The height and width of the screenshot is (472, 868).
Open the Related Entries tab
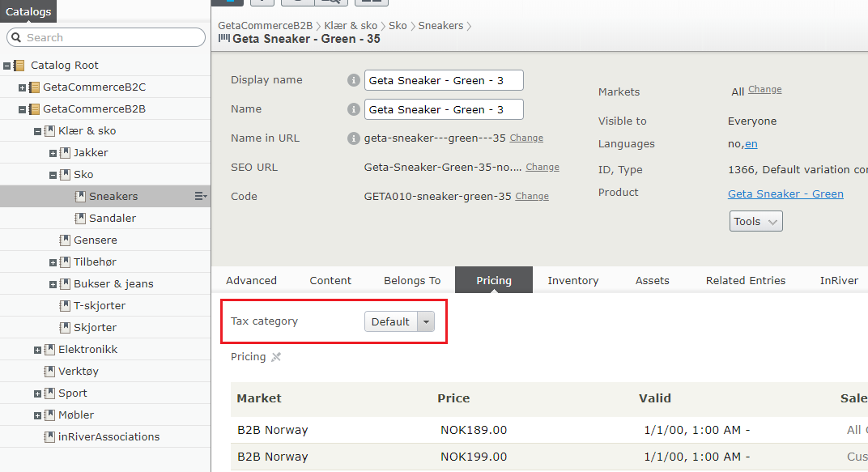pyautogui.click(x=746, y=281)
